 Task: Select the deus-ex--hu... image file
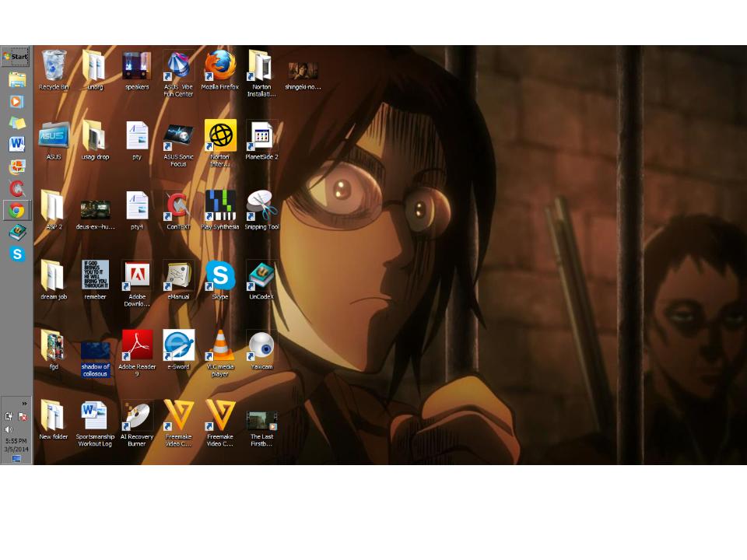pyautogui.click(x=95, y=215)
